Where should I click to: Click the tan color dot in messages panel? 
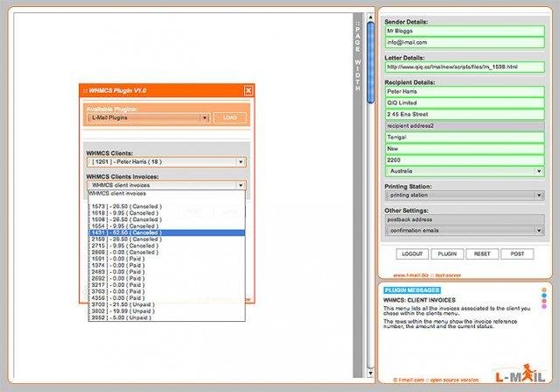coord(544,290)
